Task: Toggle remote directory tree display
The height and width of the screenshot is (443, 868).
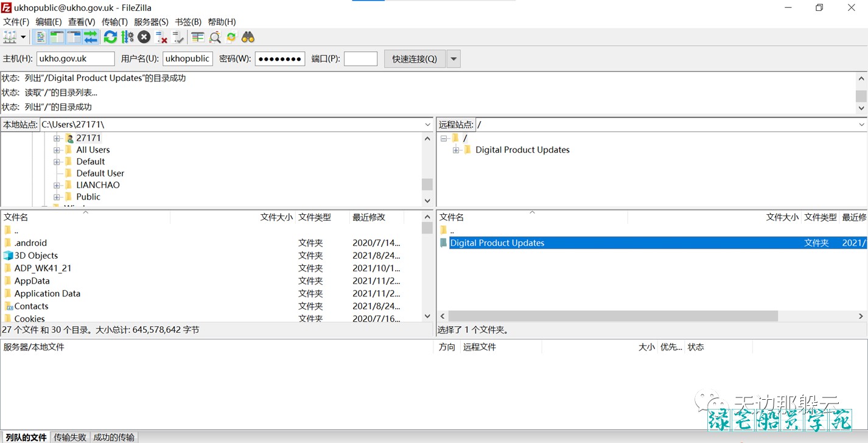Action: click(x=74, y=37)
